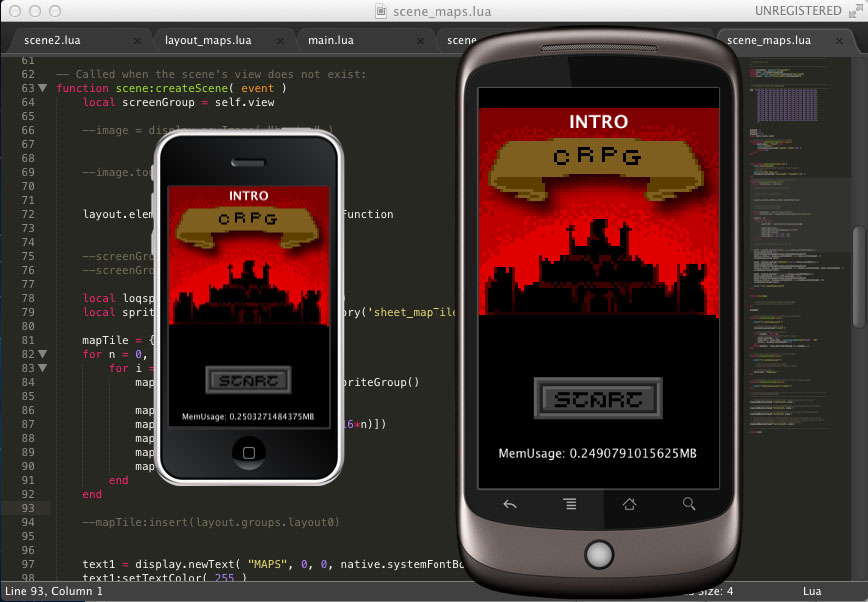Click the Line 93, Column 1 status text

tap(54, 591)
